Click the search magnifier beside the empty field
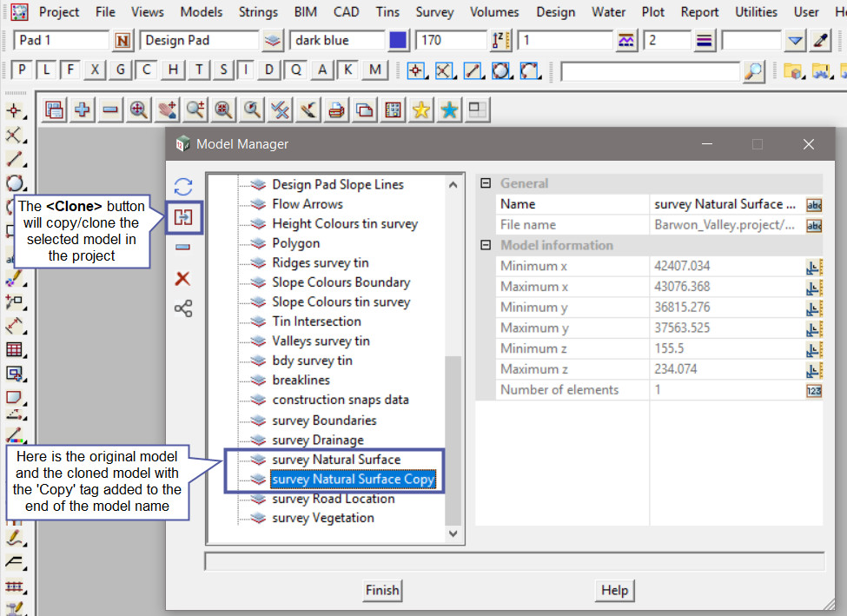This screenshot has width=847, height=616. pos(755,70)
